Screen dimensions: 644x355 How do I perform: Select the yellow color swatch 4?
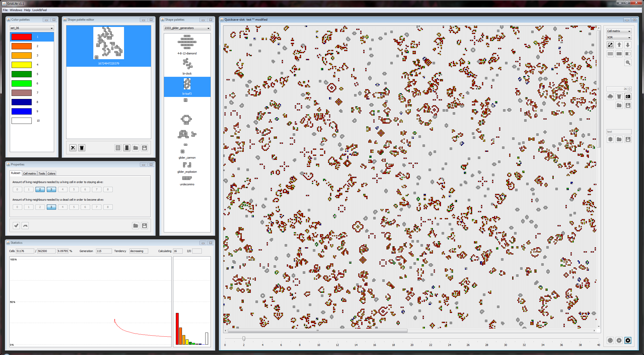coord(22,65)
